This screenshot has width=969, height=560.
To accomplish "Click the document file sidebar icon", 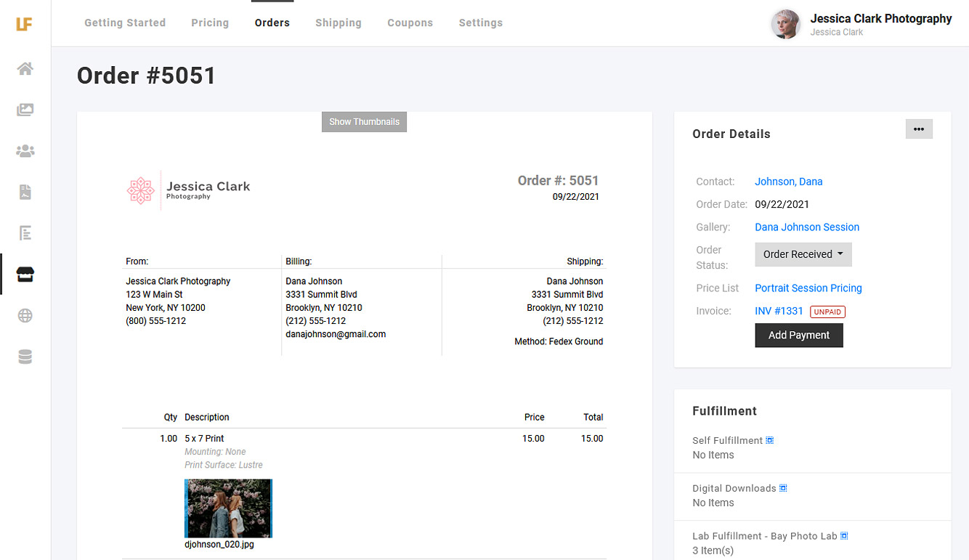I will pyautogui.click(x=25, y=192).
